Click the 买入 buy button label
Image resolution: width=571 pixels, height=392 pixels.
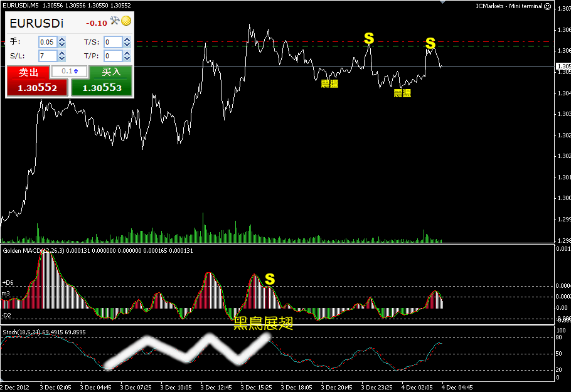pyautogui.click(x=111, y=72)
